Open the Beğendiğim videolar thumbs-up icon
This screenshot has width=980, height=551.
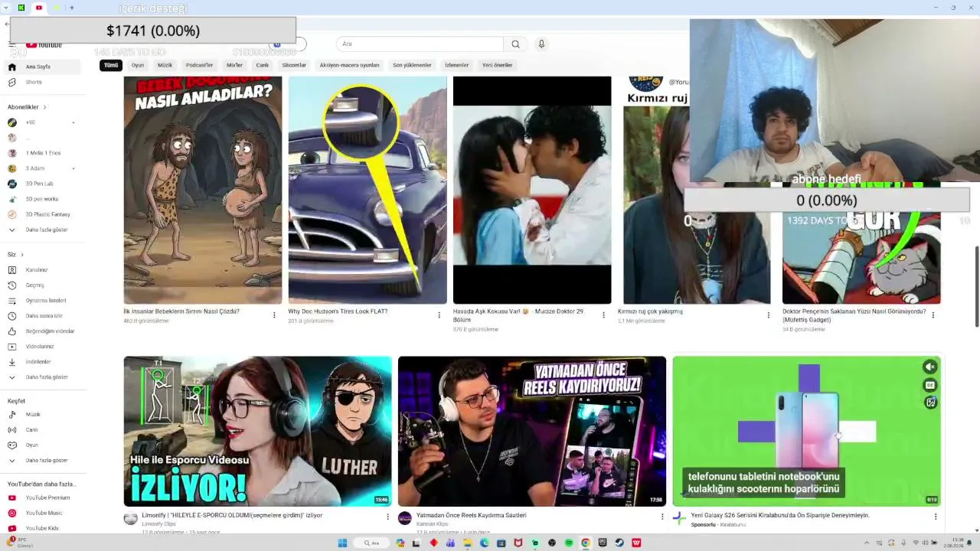pos(11,331)
